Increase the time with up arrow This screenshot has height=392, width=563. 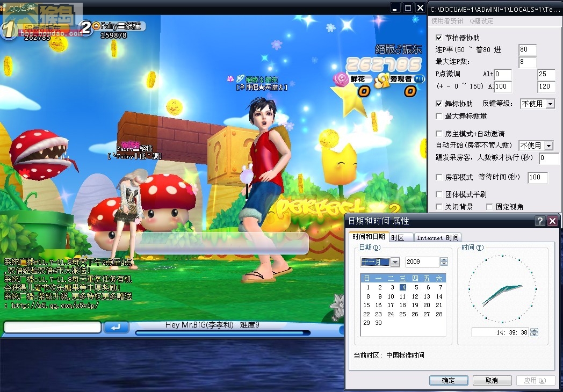[x=535, y=330]
